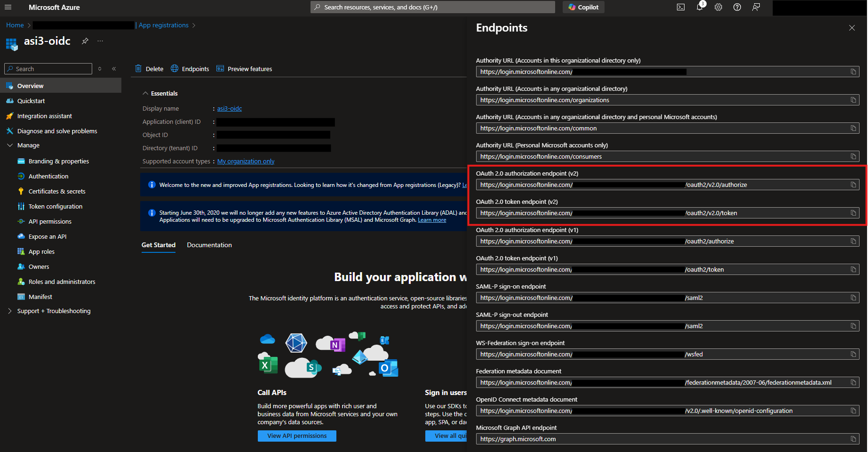Copy SAML-P sign-on endpoint

click(853, 298)
